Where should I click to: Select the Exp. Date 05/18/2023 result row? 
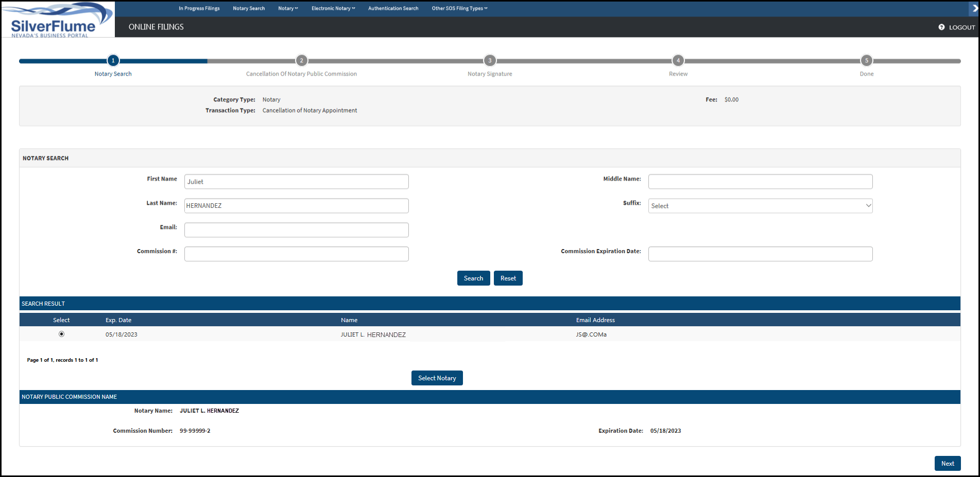click(x=121, y=334)
